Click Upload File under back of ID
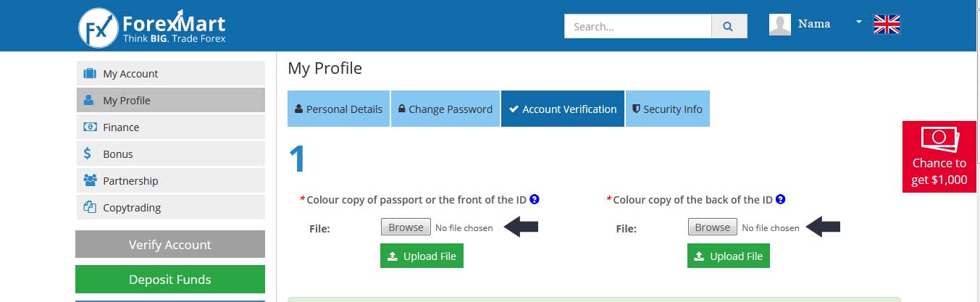This screenshot has height=302, width=980. point(729,256)
